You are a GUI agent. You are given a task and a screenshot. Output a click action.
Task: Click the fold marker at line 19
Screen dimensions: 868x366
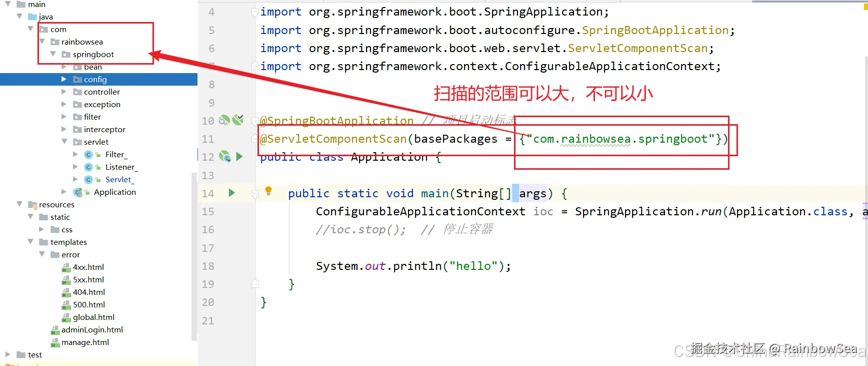tap(255, 284)
